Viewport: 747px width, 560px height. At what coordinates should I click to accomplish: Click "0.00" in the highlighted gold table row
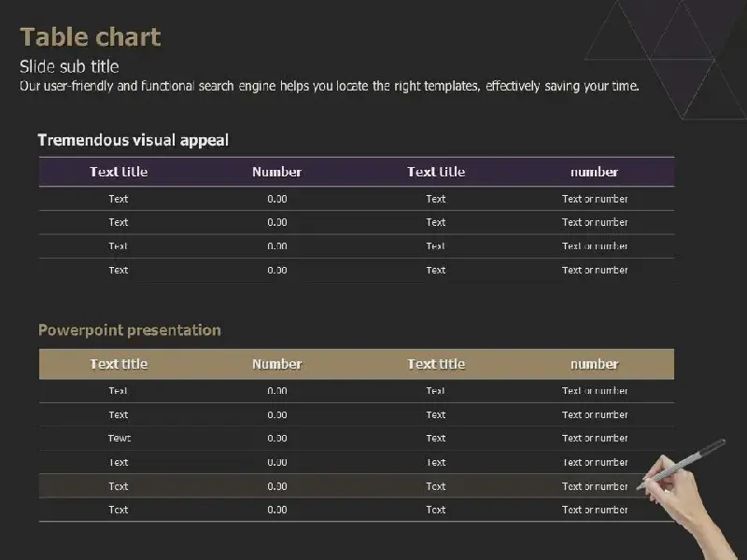coord(276,486)
